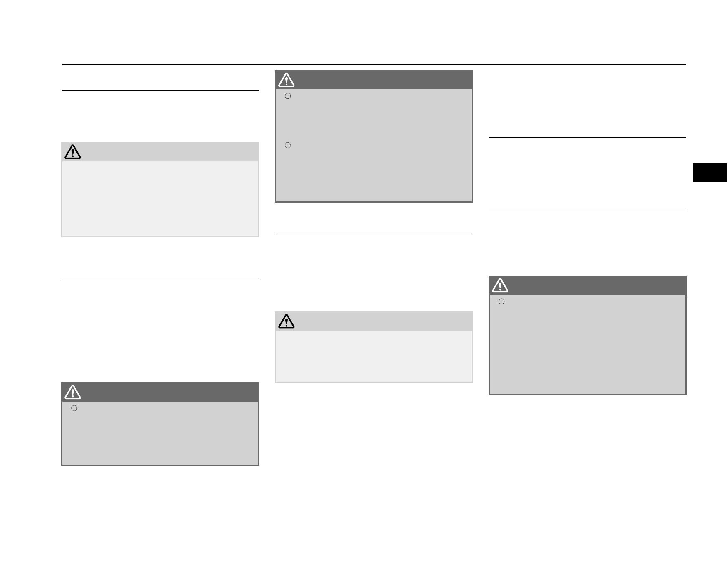Click dark header bar of middle column's top box
Viewport: 728px width, 563px height.
click(x=374, y=80)
